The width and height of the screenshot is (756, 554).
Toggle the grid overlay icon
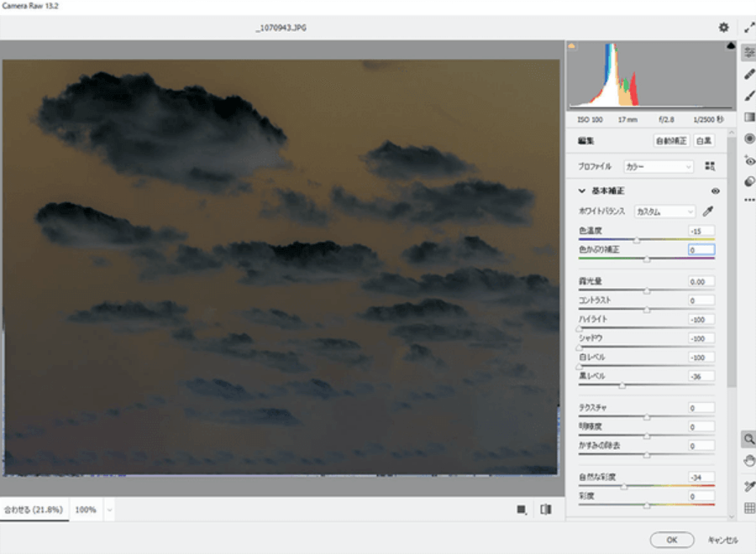click(x=748, y=508)
